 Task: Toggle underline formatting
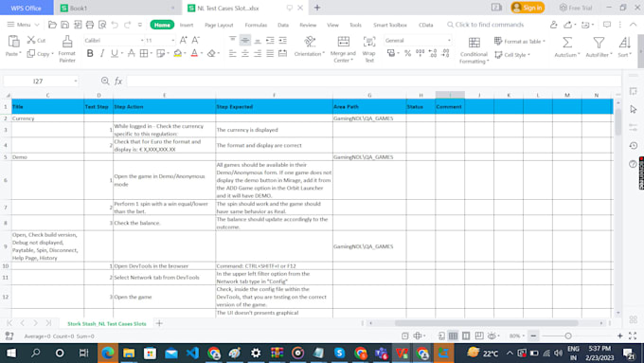pos(115,53)
